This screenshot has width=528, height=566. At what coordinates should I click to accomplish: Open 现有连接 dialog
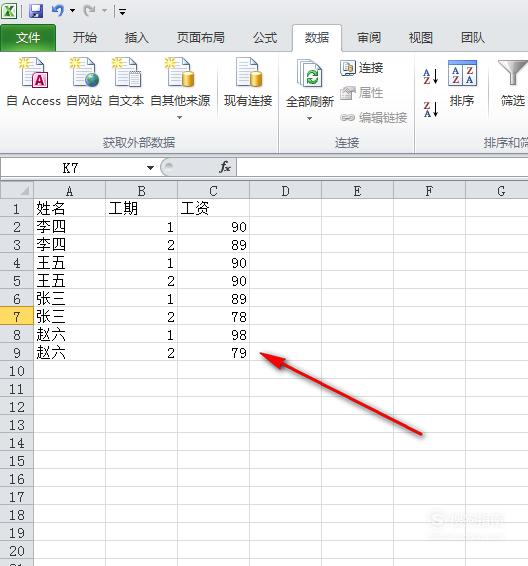248,82
